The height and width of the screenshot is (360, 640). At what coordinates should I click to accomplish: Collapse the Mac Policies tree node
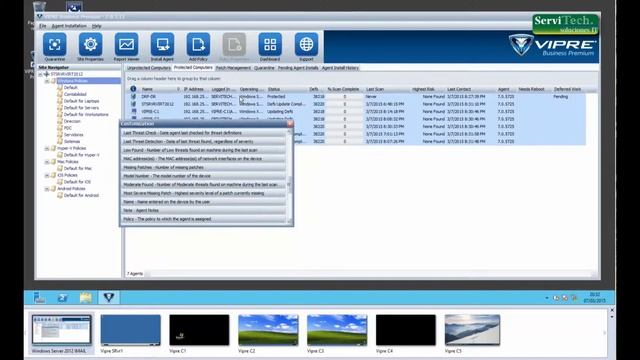pos(47,162)
